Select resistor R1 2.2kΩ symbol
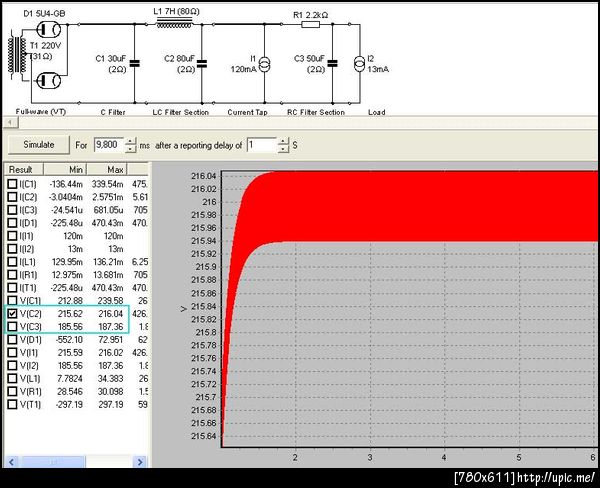Image resolution: width=600 pixels, height=488 pixels. tap(311, 24)
